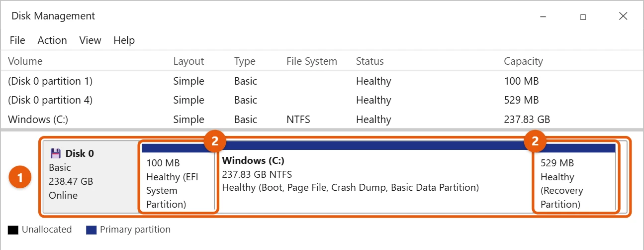Viewport: 644px width, 250px height.
Task: Click the 529 MB capacity cell in list
Action: click(x=521, y=100)
